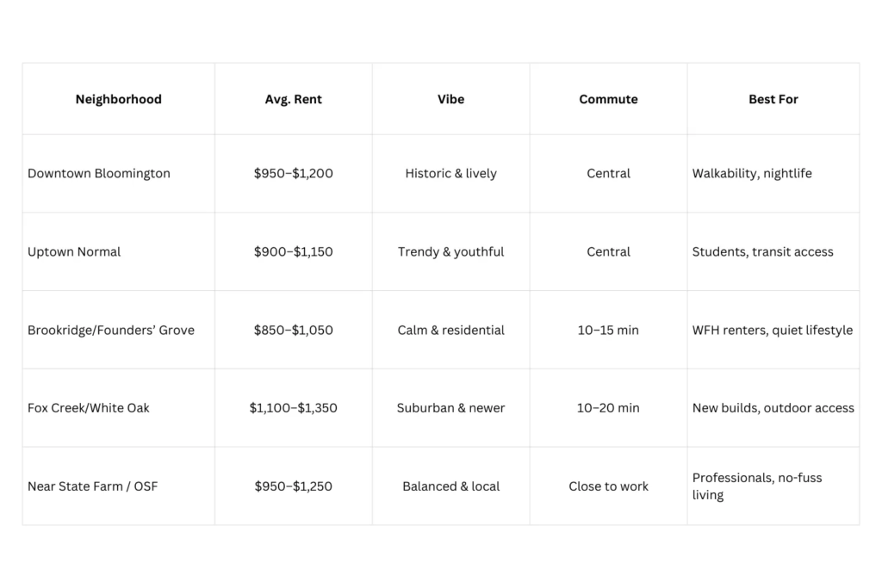Click the Vibe column header
Screen dimensions: 882x588
click(x=450, y=99)
